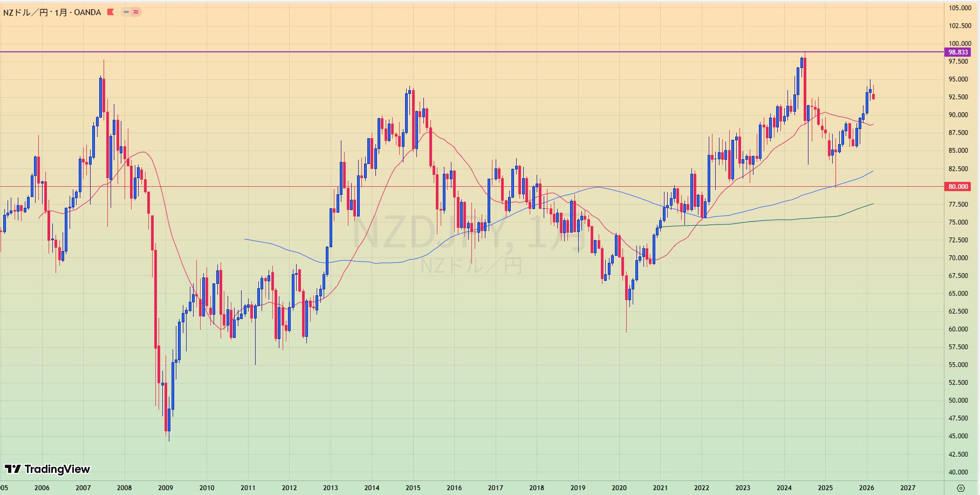Click the 2023 label on the time axis

click(x=743, y=488)
